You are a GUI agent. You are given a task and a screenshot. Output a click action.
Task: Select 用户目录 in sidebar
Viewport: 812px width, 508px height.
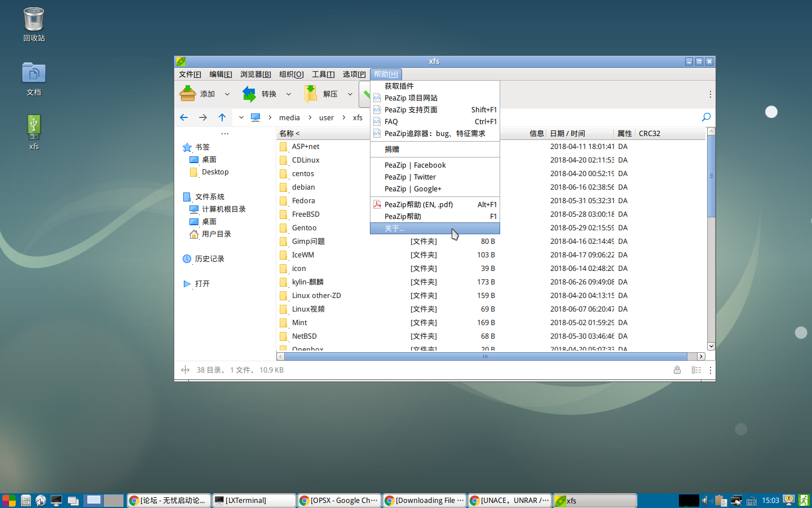217,234
